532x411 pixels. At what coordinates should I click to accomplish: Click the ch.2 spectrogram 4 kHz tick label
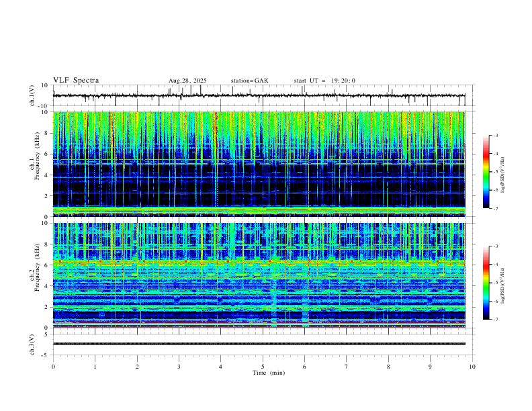47,286
